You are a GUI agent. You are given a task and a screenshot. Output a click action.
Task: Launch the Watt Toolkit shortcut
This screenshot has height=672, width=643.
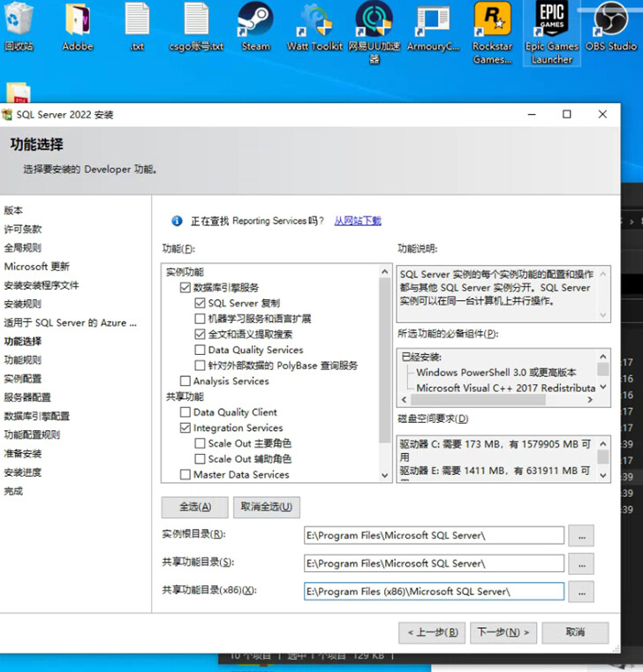tap(315, 26)
